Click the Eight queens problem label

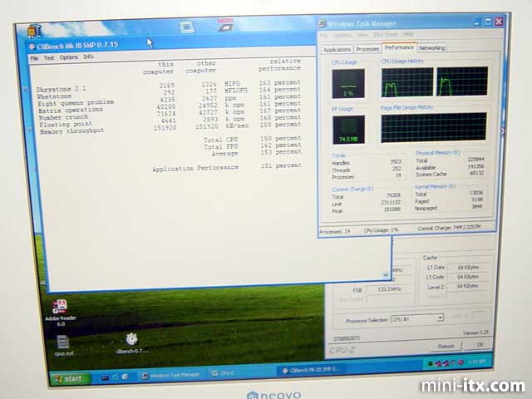(x=76, y=102)
